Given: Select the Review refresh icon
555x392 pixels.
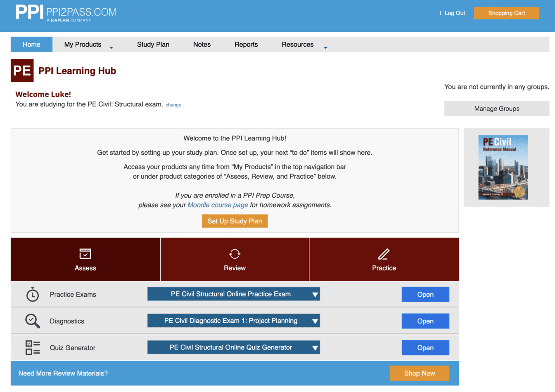Looking at the screenshot, I should (x=234, y=253).
